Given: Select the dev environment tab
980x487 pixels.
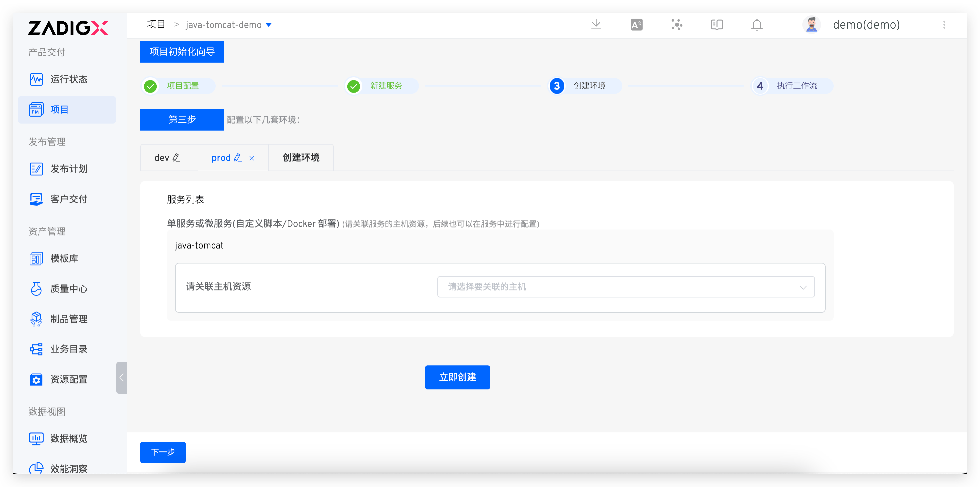Looking at the screenshot, I should pyautogui.click(x=169, y=158).
